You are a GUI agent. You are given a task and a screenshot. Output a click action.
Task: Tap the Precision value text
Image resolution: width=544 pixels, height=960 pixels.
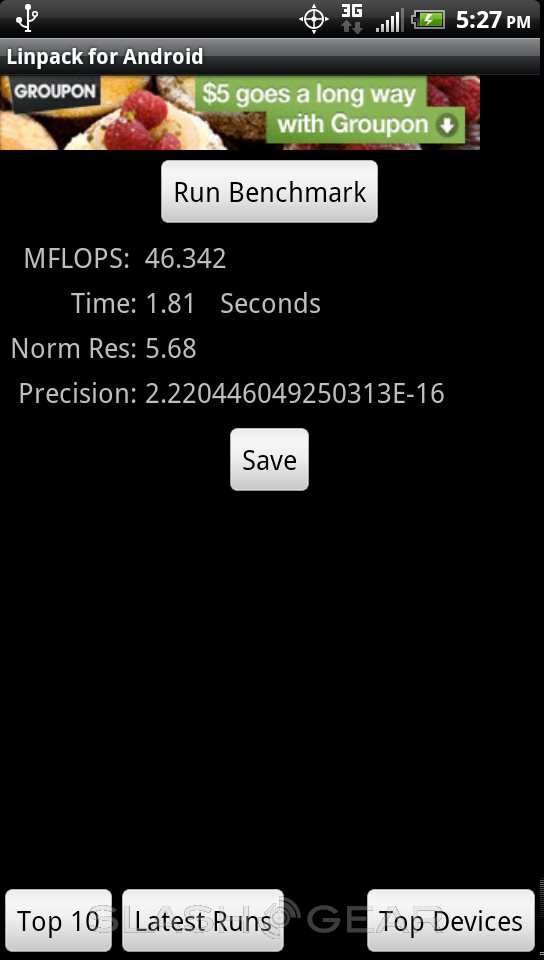tap(294, 394)
